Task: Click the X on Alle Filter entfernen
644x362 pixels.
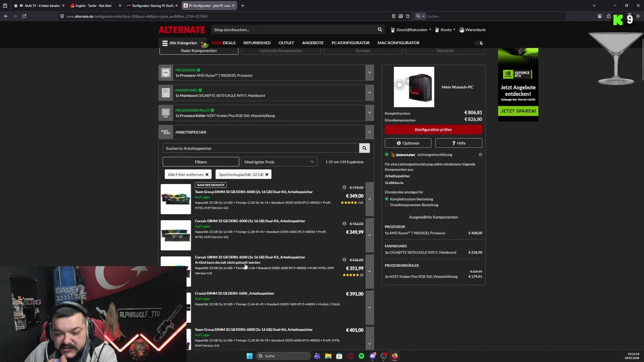Action: click(207, 174)
